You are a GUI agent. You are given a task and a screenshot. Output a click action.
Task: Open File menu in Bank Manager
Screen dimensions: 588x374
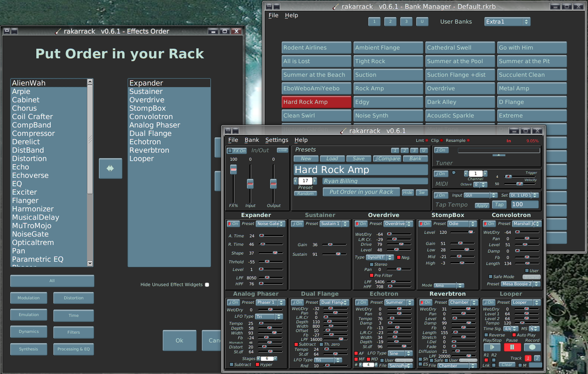point(273,15)
